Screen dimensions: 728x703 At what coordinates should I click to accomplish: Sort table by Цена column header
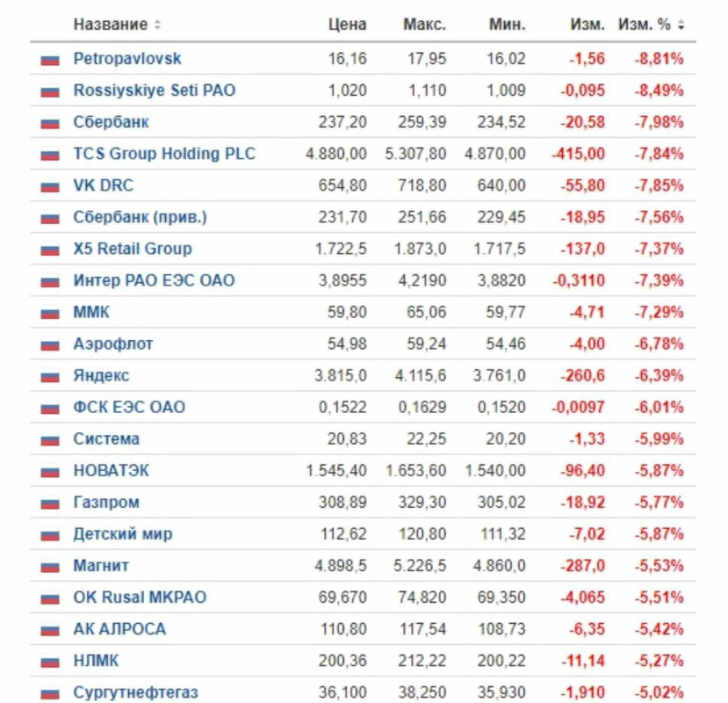click(x=347, y=25)
